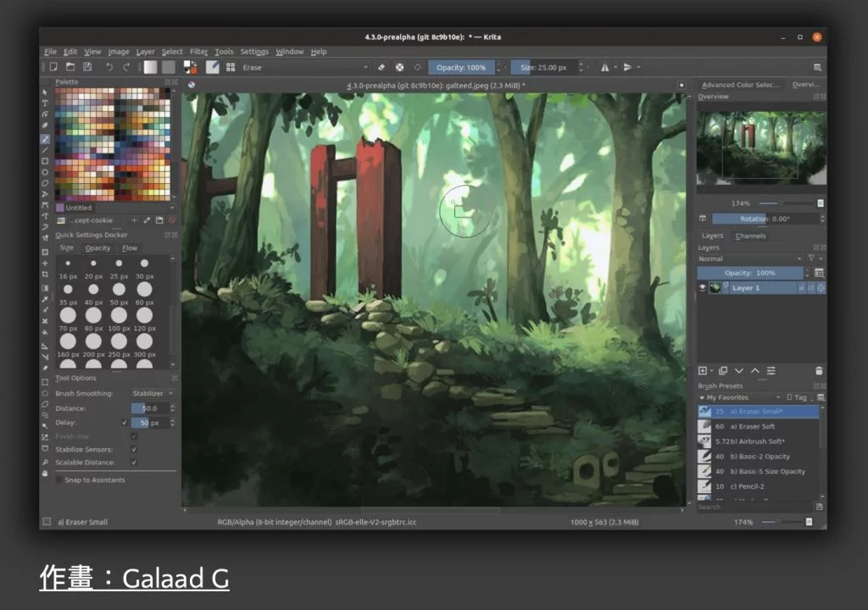Open the brush presets chooser grid icon
Screen dimensions: 868x610
pos(230,67)
